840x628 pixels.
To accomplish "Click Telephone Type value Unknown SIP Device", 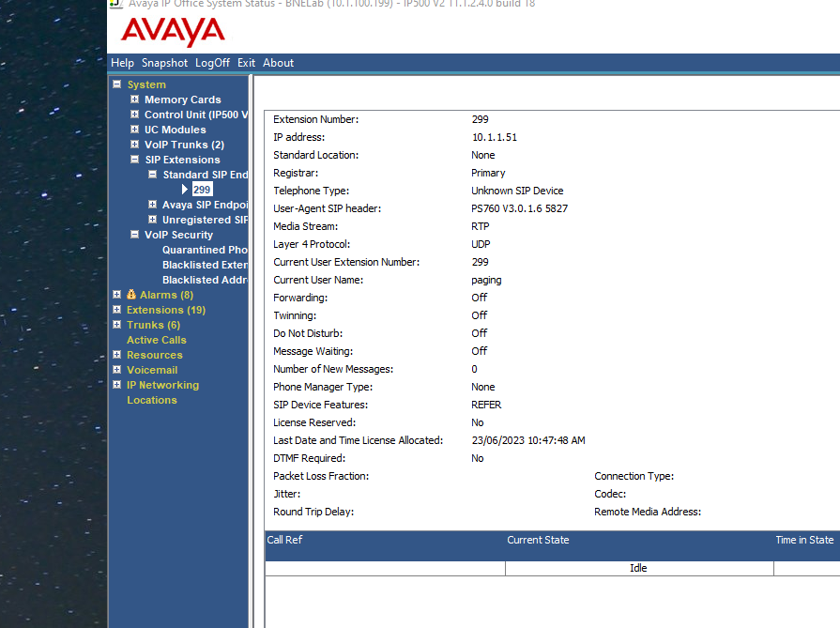I will (517, 191).
